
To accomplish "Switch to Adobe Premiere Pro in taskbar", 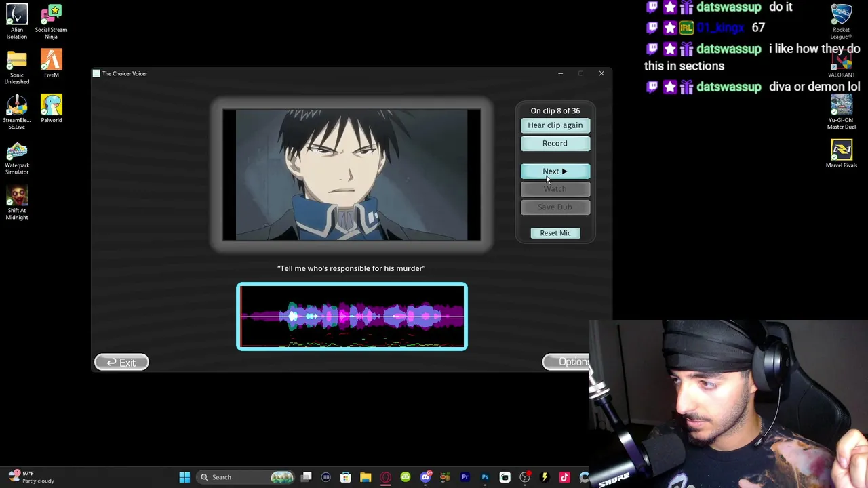I will click(x=465, y=477).
